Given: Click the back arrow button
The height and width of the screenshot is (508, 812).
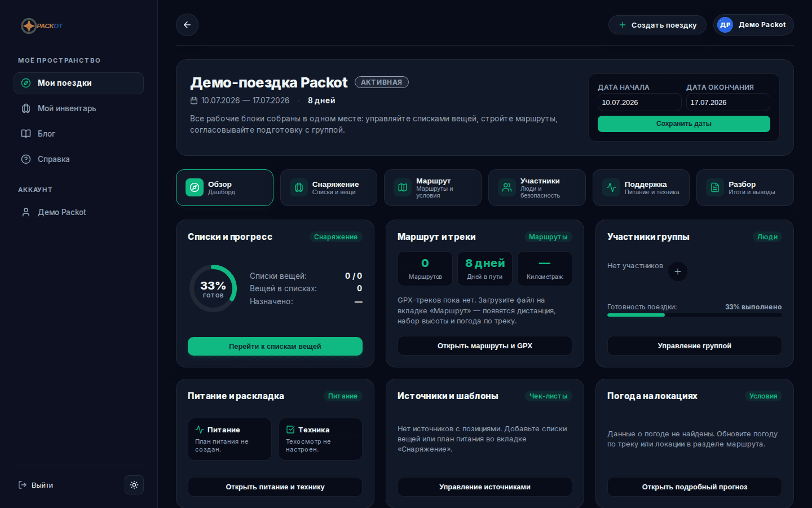Looking at the screenshot, I should pos(187,25).
